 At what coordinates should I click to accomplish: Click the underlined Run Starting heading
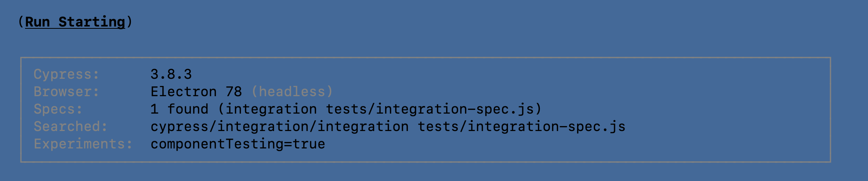(x=75, y=22)
